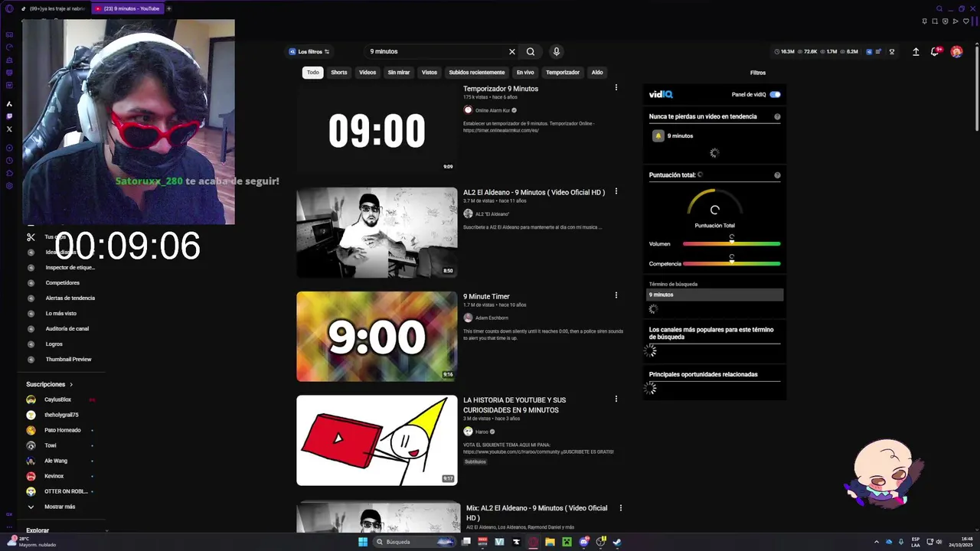Open options menu for 'LA HISTORIA DE YOUTUBE' video
Image resolution: width=980 pixels, height=551 pixels.
[616, 399]
